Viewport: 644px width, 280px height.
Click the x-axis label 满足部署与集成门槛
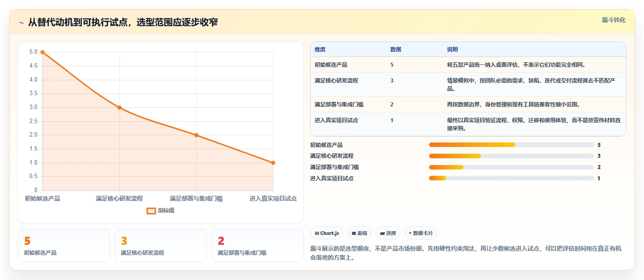click(196, 198)
